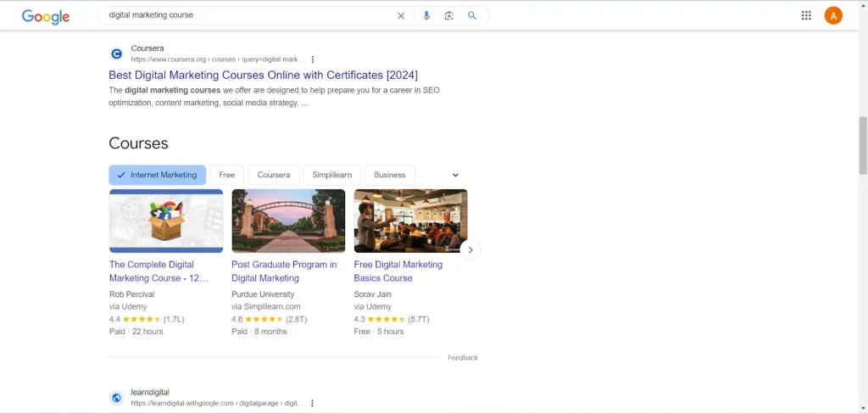
Task: Click the Rob Percival author text
Action: [x=131, y=294]
